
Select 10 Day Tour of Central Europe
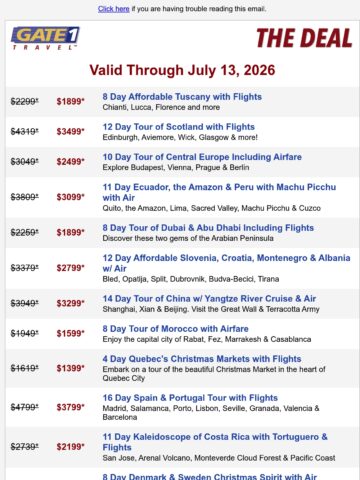point(202,157)
